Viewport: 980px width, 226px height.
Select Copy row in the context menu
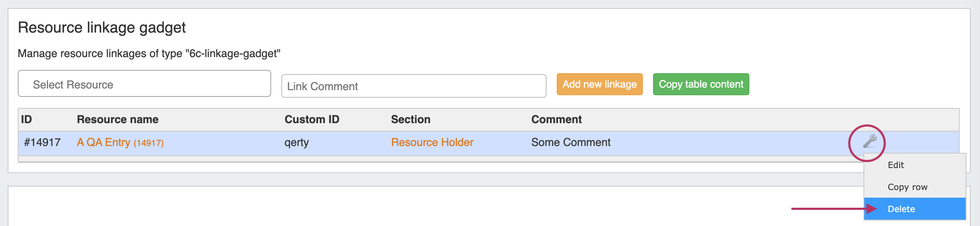click(x=907, y=187)
